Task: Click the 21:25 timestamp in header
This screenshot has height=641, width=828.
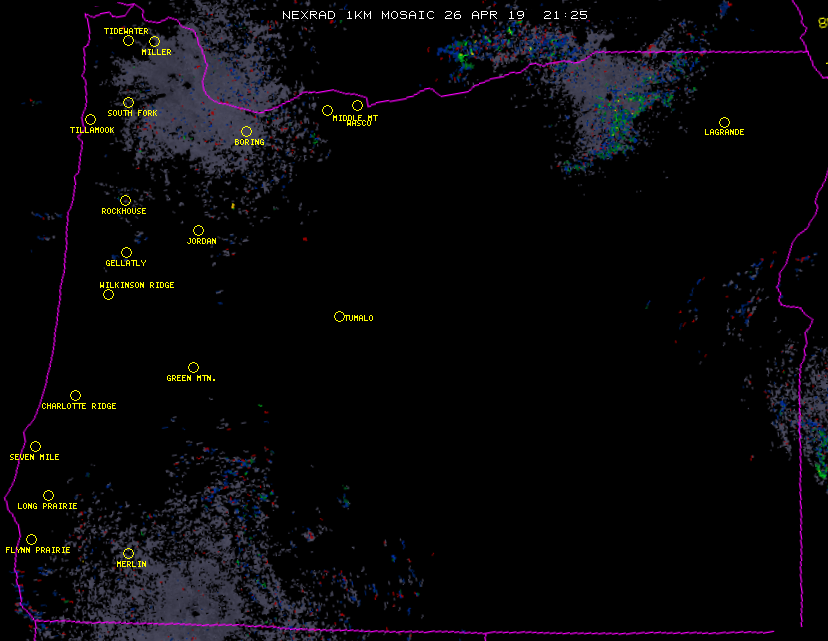Action: 566,15
